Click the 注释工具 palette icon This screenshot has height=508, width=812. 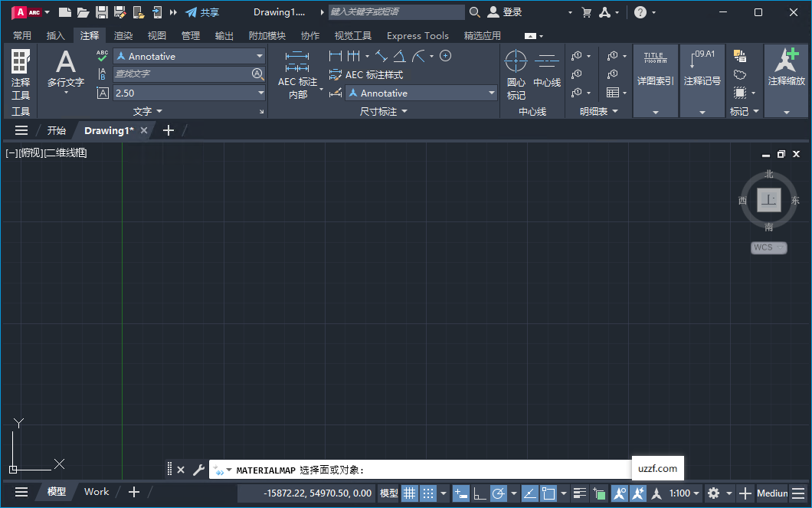click(20, 61)
